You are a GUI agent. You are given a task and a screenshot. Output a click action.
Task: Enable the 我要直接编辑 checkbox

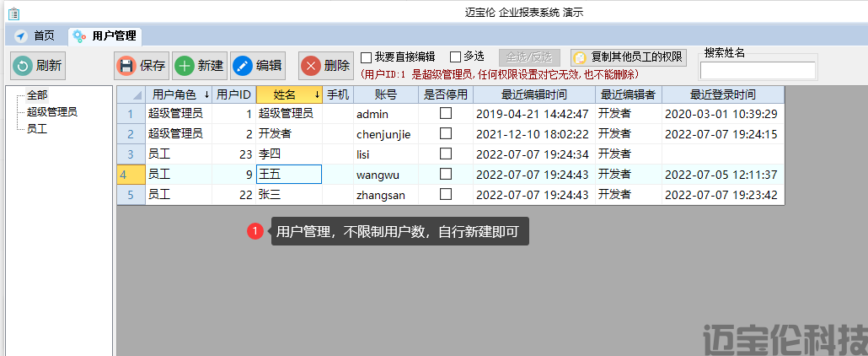click(367, 57)
